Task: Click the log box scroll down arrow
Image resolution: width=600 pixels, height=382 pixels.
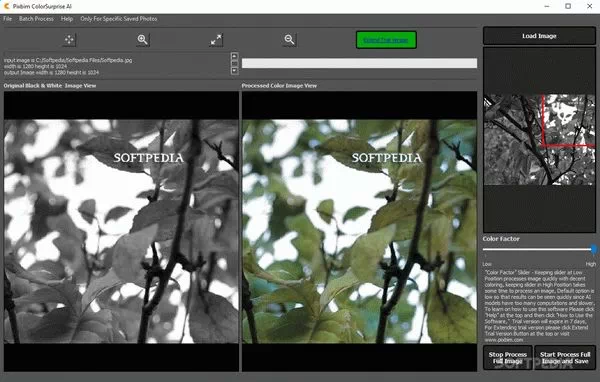Action: tap(235, 70)
